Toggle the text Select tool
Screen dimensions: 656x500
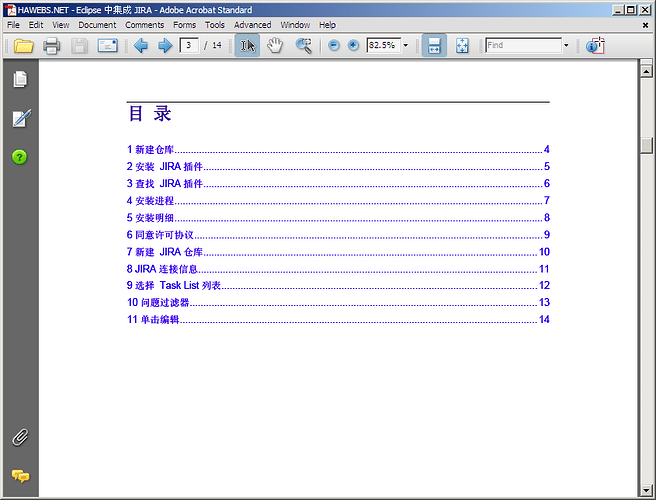(247, 46)
